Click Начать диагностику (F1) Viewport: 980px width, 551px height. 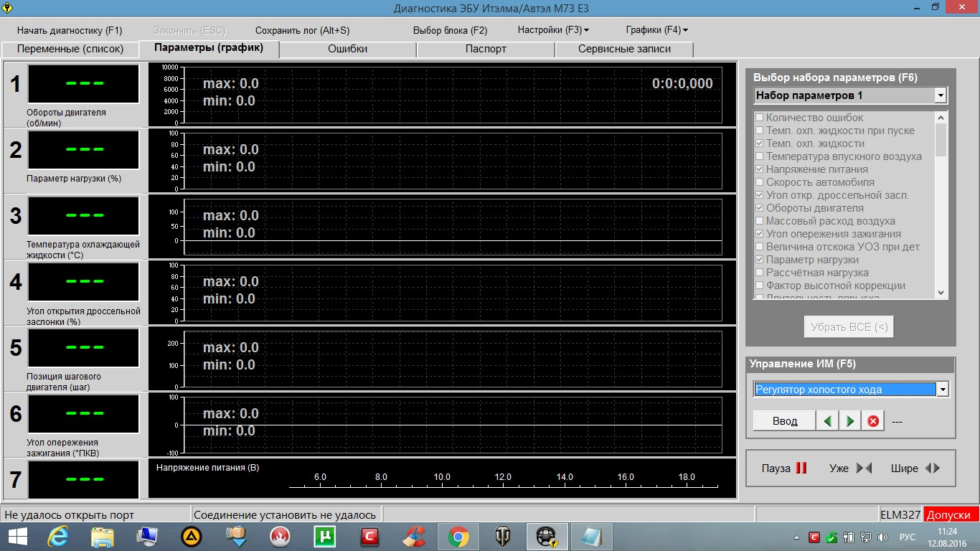(70, 31)
